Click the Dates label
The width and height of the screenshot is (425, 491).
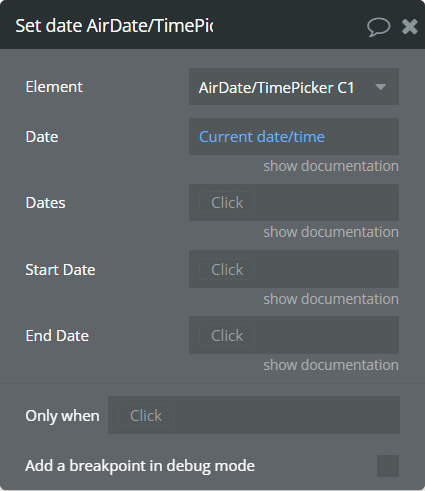(45, 203)
